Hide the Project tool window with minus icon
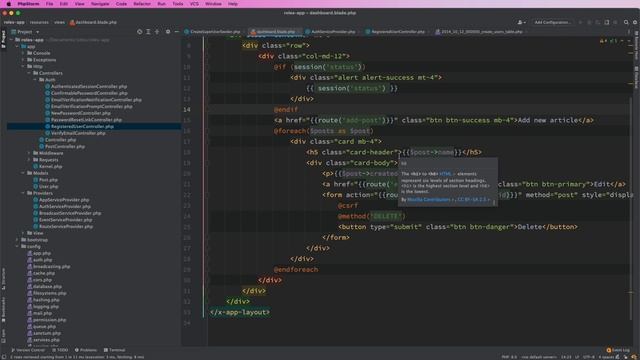The height and width of the screenshot is (360, 640). 177,31
